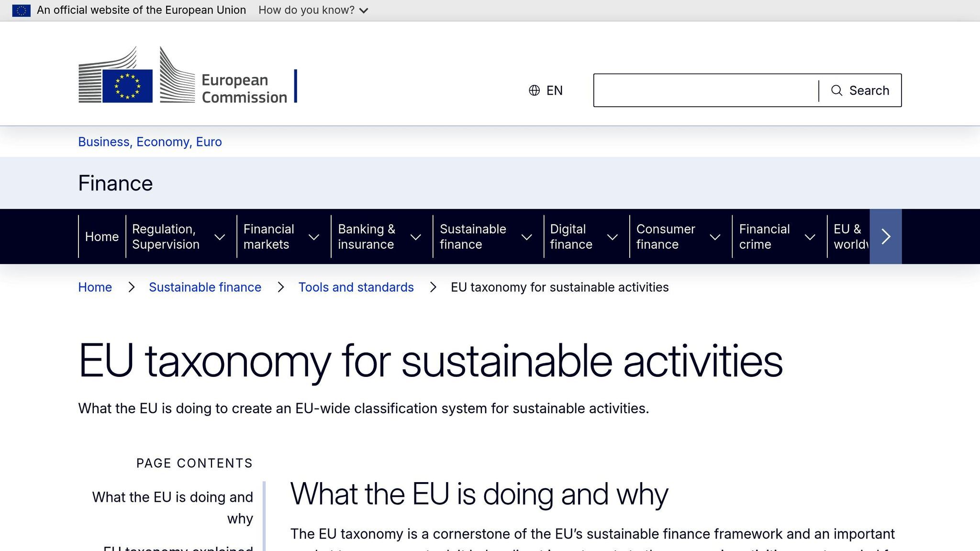Click the EN language selector
The height and width of the screenshot is (551, 980).
[555, 90]
